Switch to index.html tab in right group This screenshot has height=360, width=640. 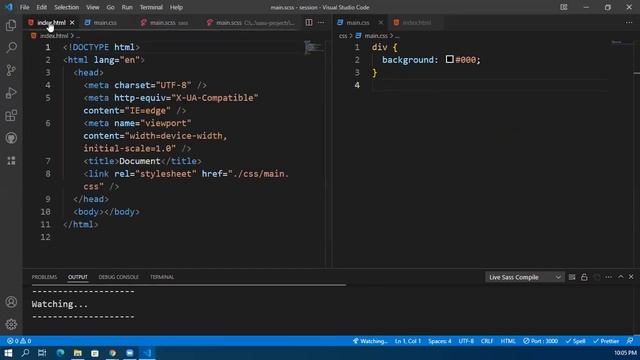coord(416,22)
